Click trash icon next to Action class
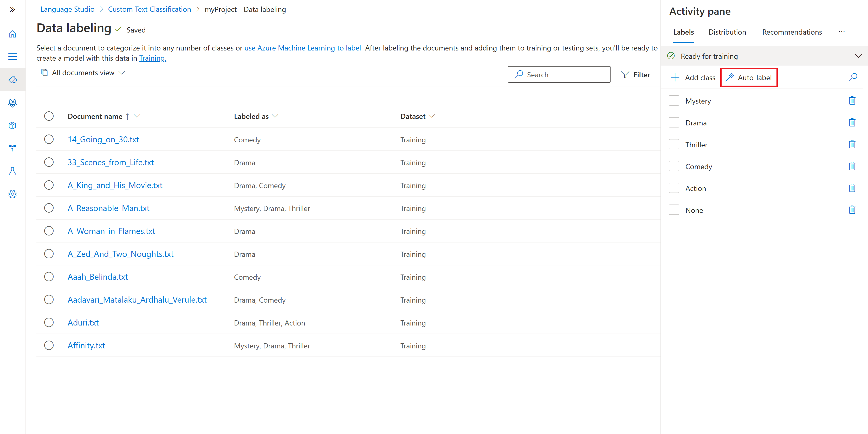868x434 pixels. [852, 188]
